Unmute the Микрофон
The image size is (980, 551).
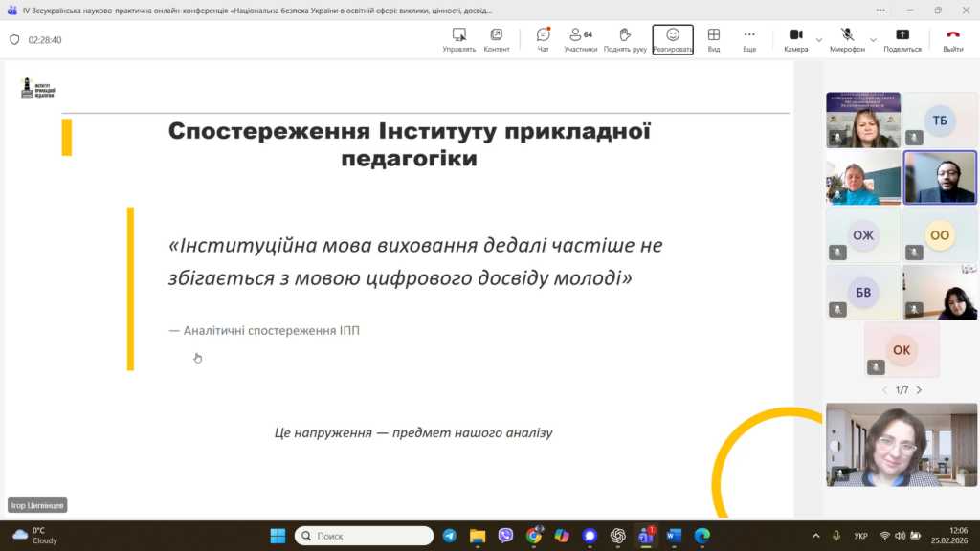(847, 39)
